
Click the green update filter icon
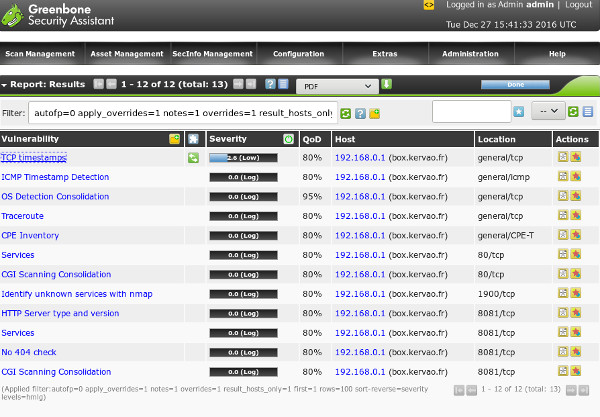point(346,114)
